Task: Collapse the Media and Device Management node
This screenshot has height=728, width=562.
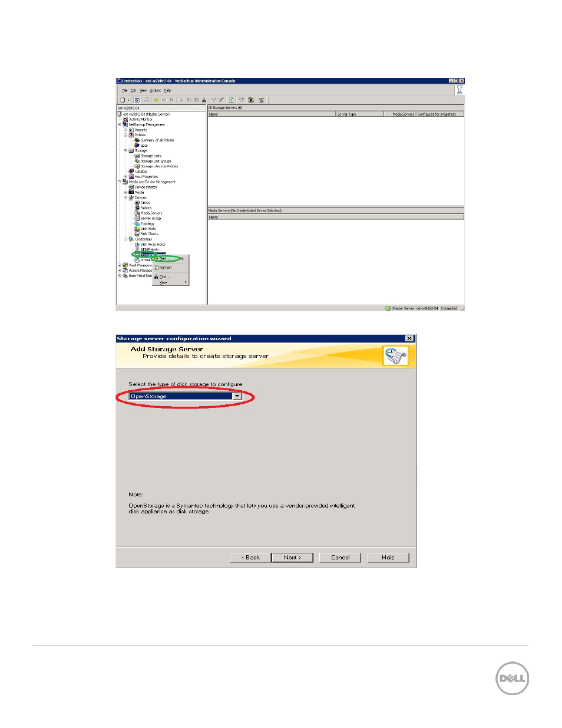Action: coord(120,182)
